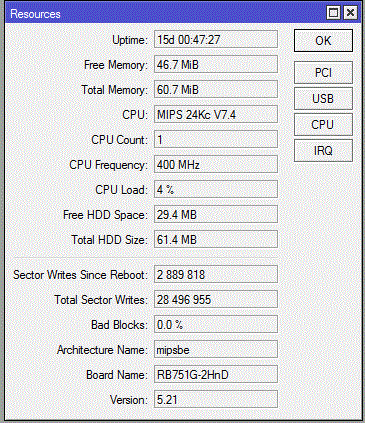Click the Bad Blocks field 0.0 %
The image size is (365, 423).
coord(216,324)
